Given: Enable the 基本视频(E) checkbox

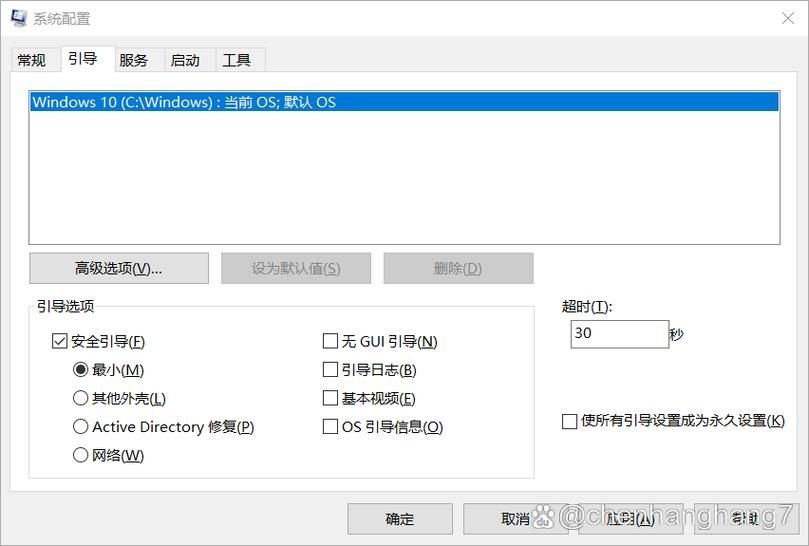Looking at the screenshot, I should click(x=330, y=398).
